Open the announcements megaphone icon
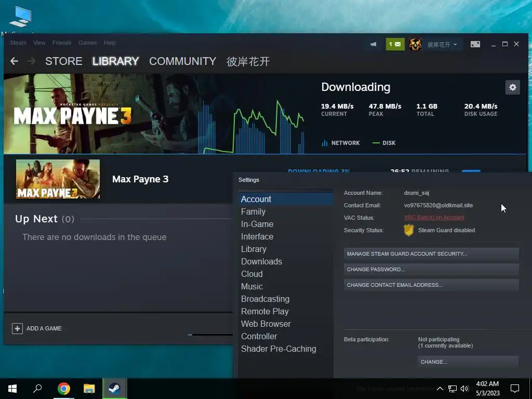The image size is (532, 399). point(373,44)
